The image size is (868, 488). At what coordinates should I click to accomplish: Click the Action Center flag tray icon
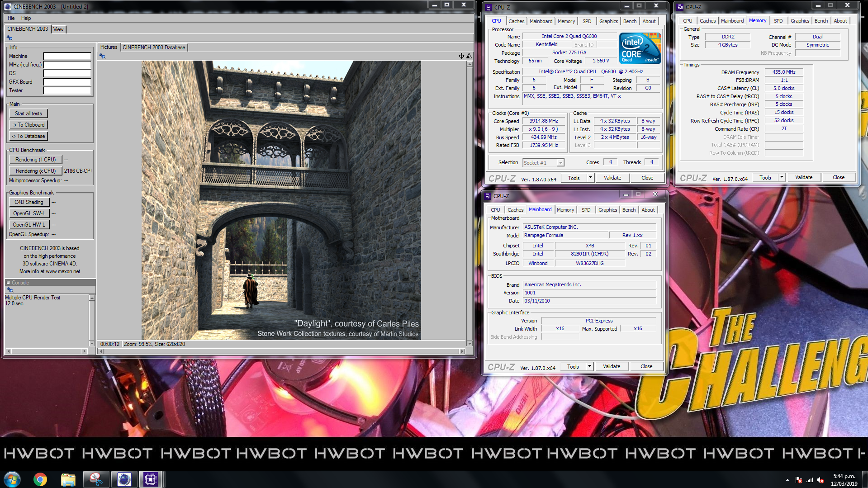tap(799, 480)
